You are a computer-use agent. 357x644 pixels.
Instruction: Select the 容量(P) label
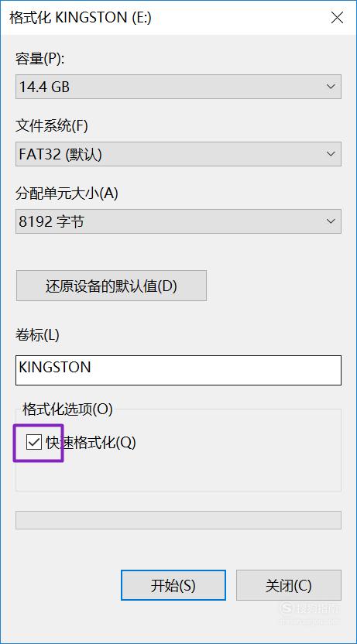[x=40, y=59]
